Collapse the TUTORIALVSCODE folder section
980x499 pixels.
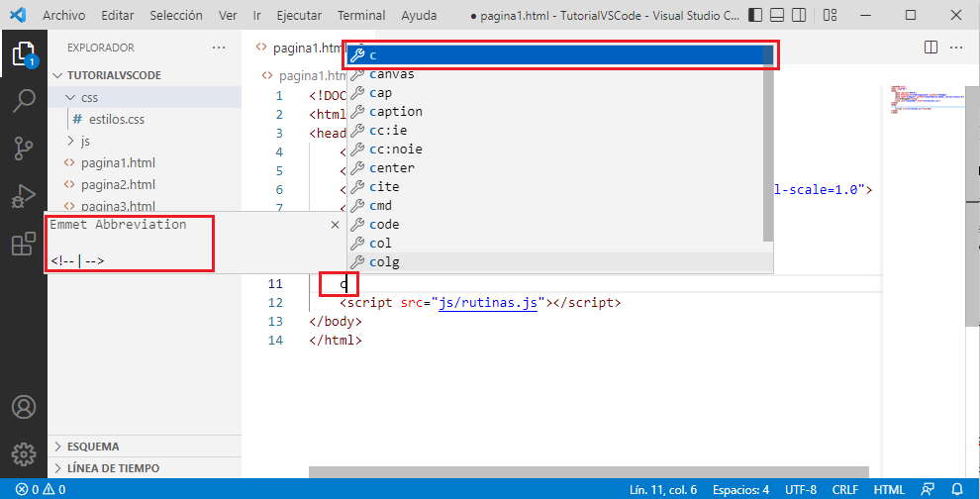pos(145,75)
